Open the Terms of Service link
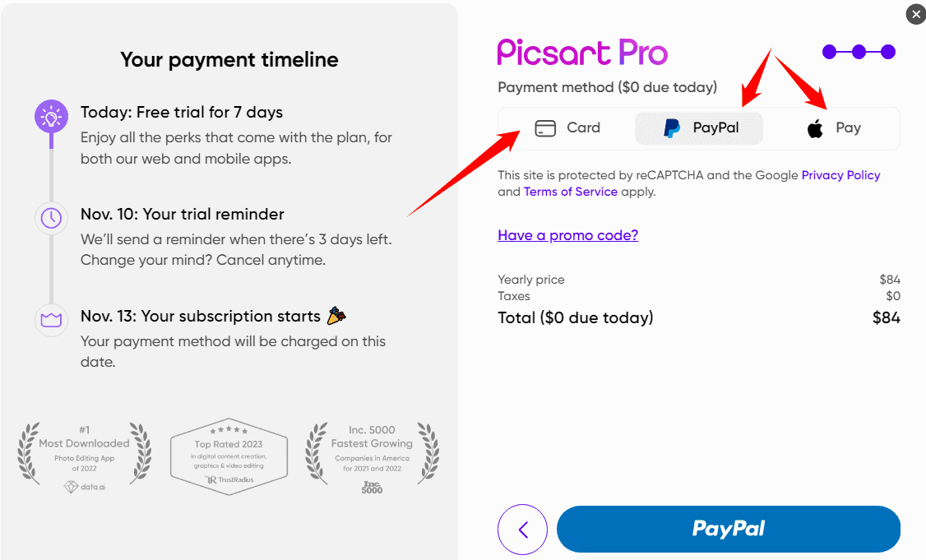 (x=570, y=192)
